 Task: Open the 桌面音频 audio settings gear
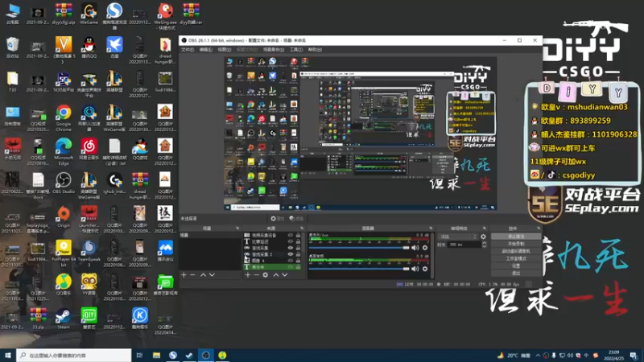point(425,269)
